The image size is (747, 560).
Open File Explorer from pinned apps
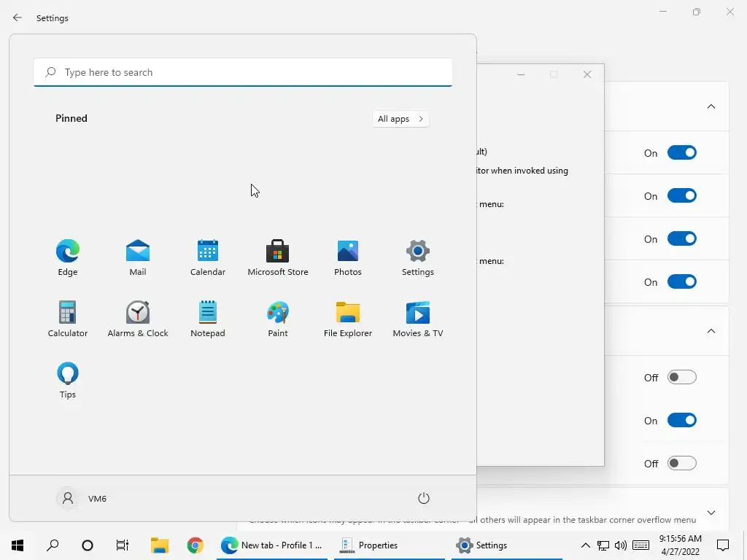(x=348, y=319)
